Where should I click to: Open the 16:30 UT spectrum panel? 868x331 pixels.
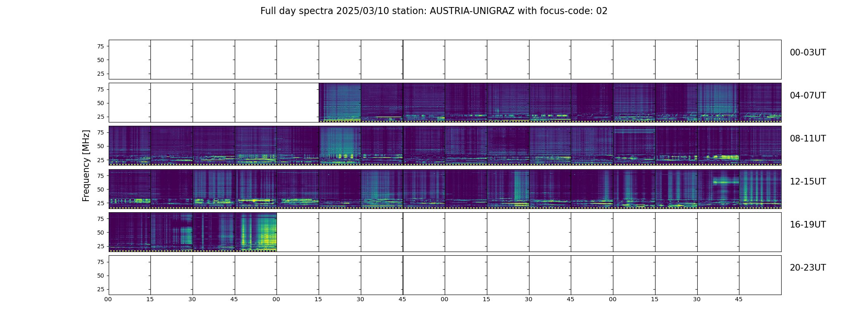pyautogui.click(x=214, y=232)
